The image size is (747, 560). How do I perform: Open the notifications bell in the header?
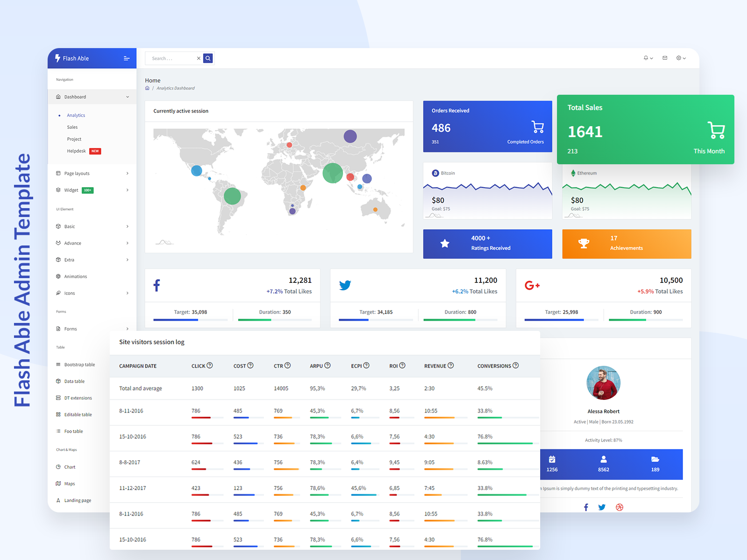[x=646, y=58]
